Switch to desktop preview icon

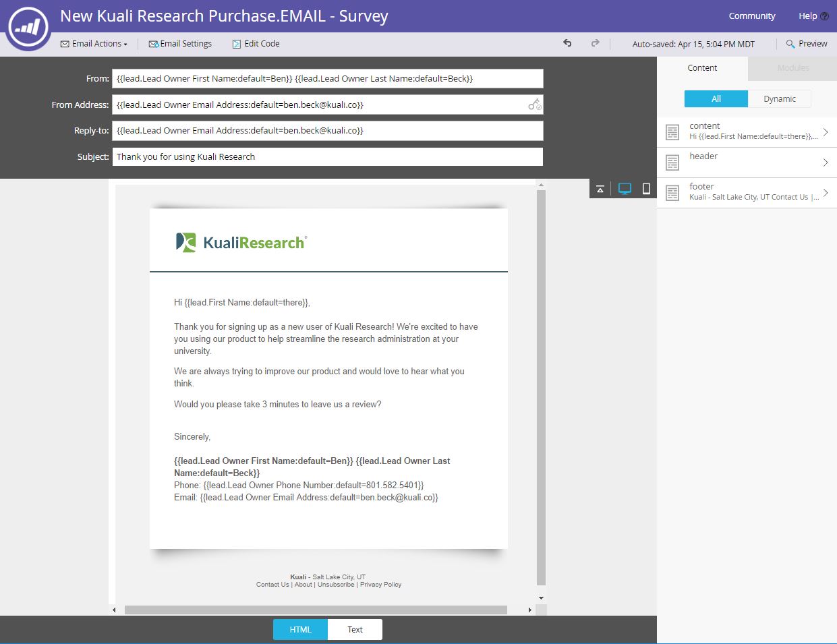point(625,189)
